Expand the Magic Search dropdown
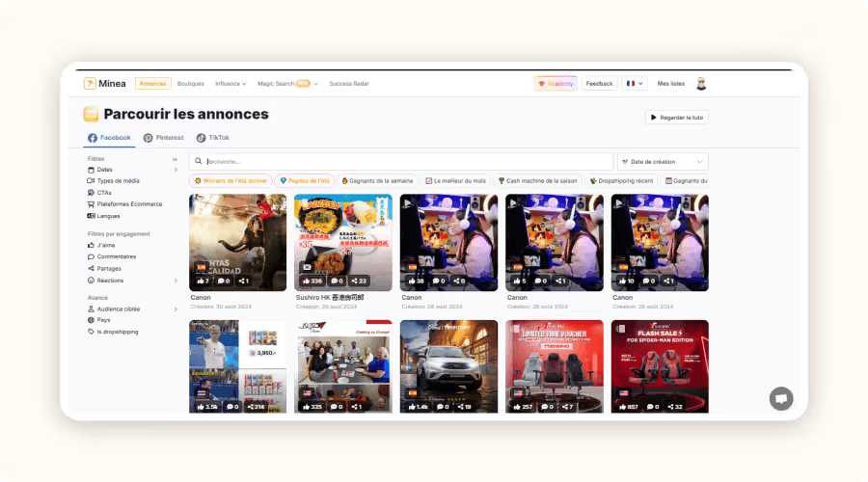 click(287, 84)
